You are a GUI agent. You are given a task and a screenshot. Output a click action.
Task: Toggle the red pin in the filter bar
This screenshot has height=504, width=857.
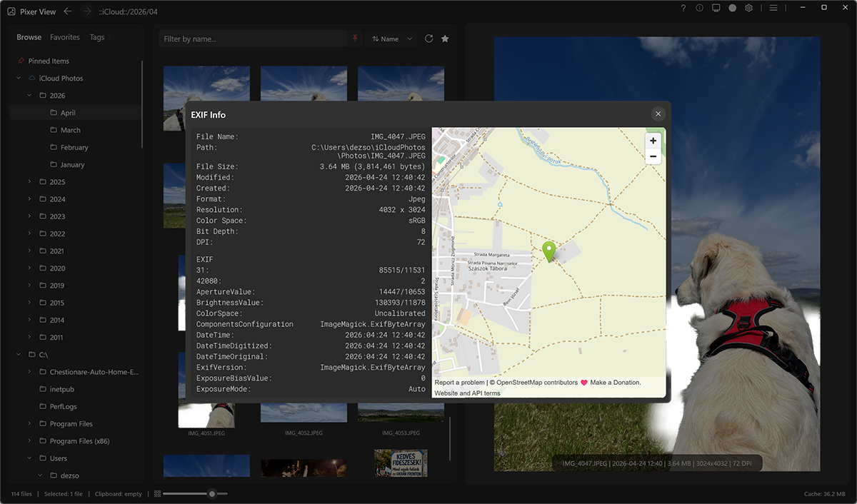[355, 38]
